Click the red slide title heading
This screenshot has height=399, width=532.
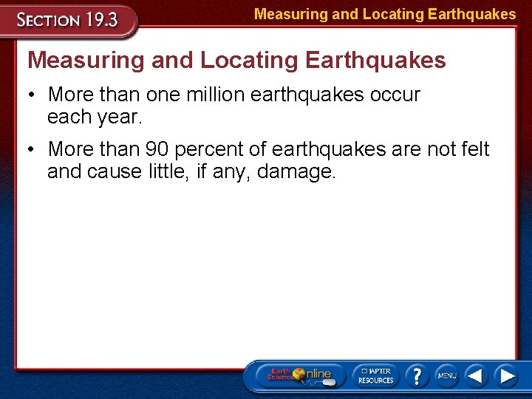coord(237,61)
